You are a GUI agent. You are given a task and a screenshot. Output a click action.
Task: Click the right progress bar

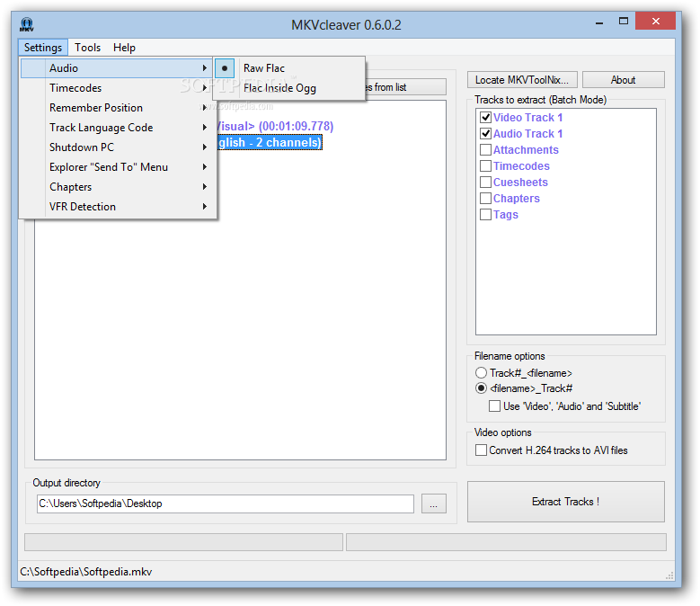coord(506,542)
